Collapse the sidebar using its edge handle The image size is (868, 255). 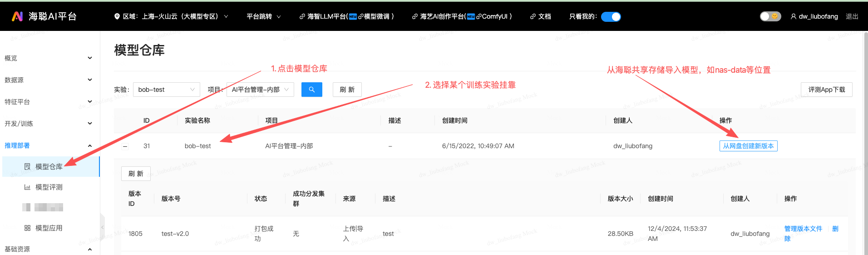(x=102, y=227)
